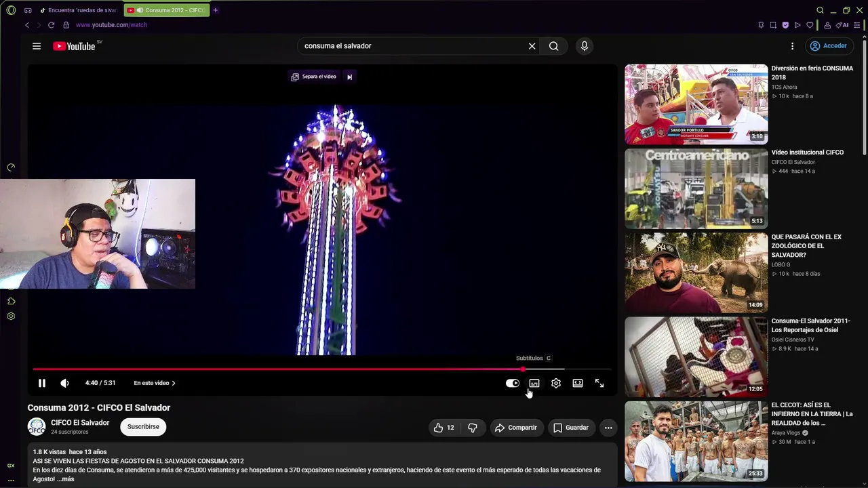Play the ex zoológico video thumbnail
The image size is (868, 488).
696,272
